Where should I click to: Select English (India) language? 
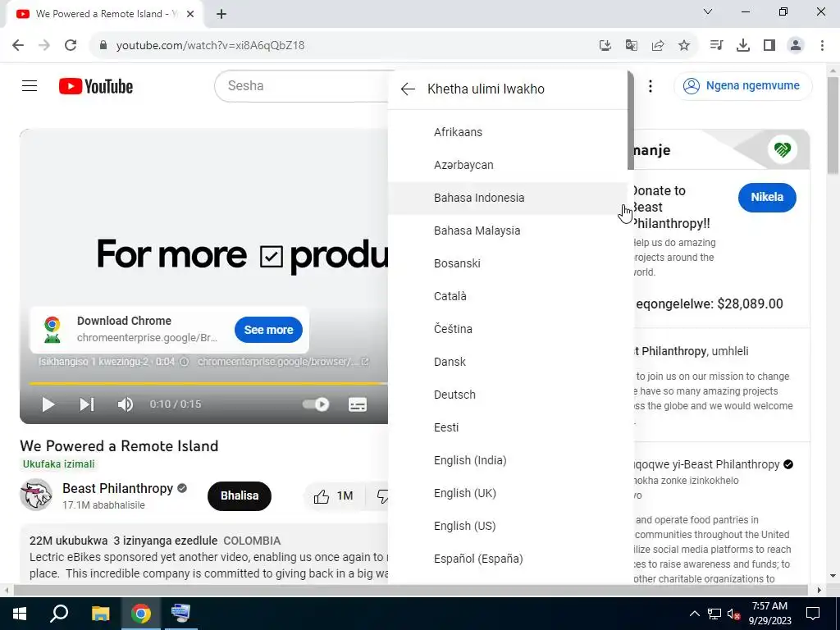[x=507, y=460]
